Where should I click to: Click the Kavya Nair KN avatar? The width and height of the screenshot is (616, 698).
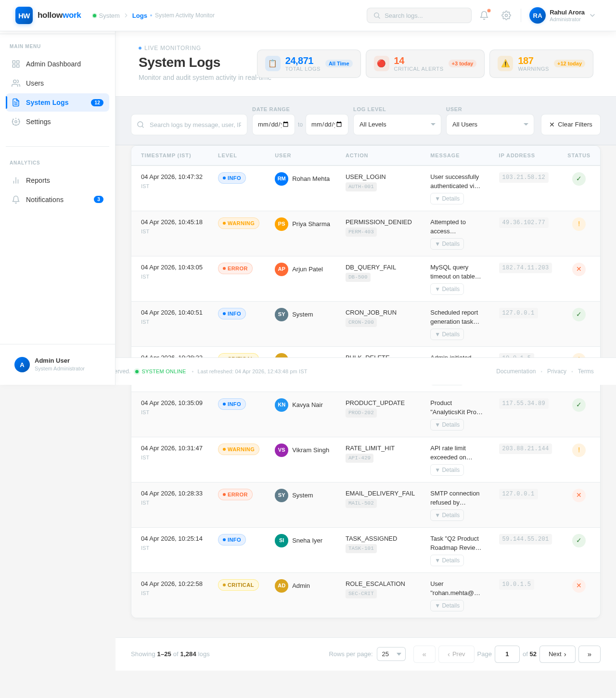(x=282, y=405)
